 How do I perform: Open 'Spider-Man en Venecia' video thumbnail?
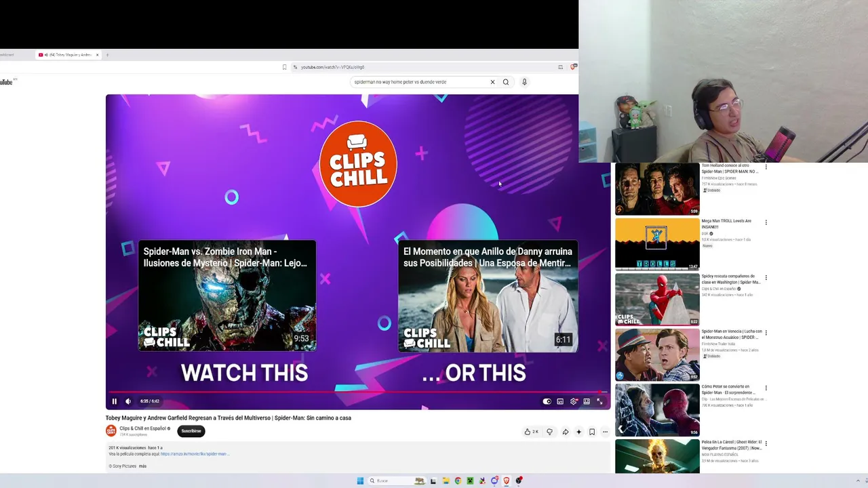pyautogui.click(x=657, y=354)
